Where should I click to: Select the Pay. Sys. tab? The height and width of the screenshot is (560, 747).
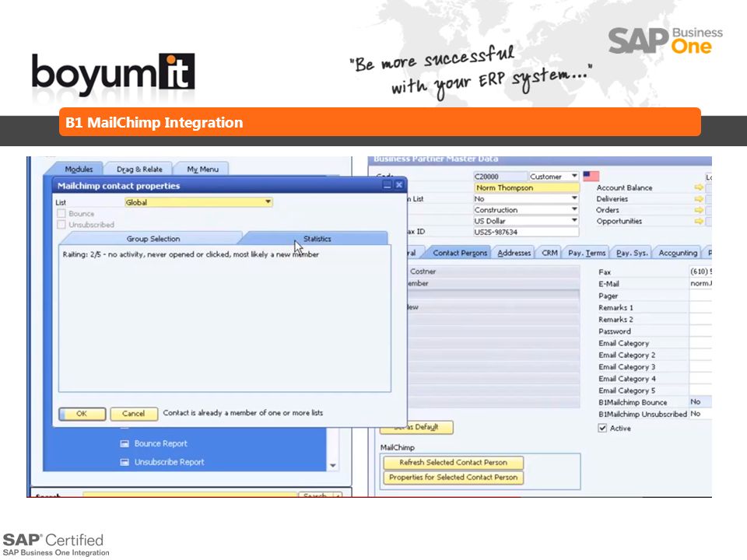pos(632,253)
